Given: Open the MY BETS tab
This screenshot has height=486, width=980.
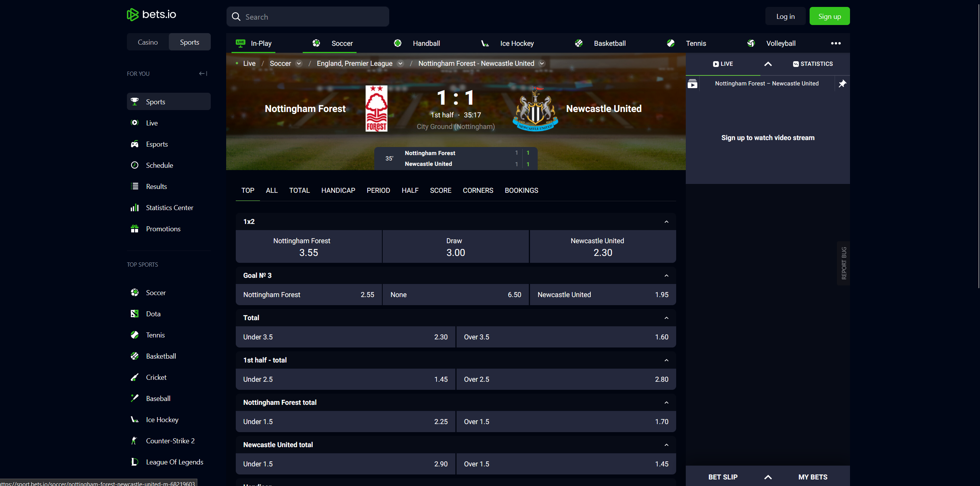Looking at the screenshot, I should pos(813,477).
